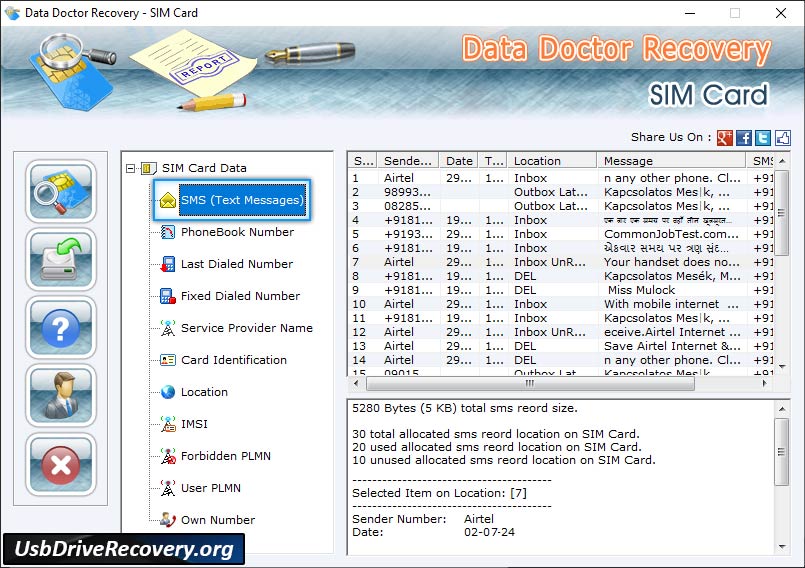The width and height of the screenshot is (805, 568).
Task: Click the phone icon beside Last Dialed Number
Action: point(167,264)
